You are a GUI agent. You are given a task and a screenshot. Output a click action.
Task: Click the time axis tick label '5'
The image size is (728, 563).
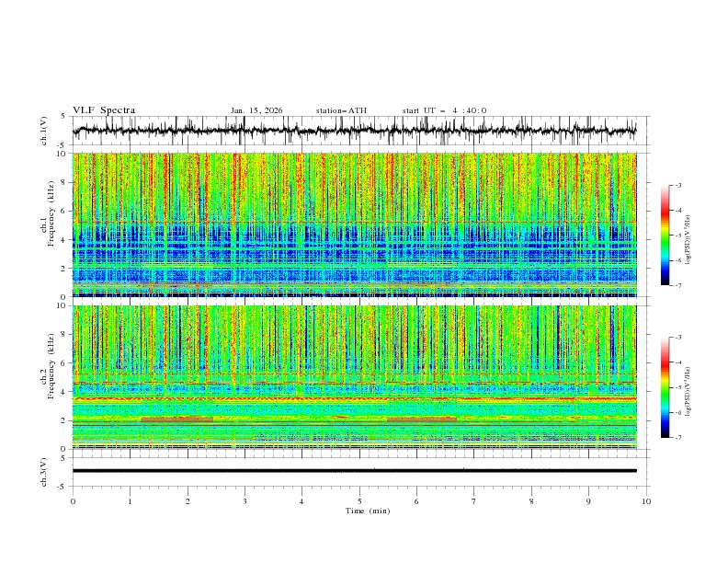point(359,501)
